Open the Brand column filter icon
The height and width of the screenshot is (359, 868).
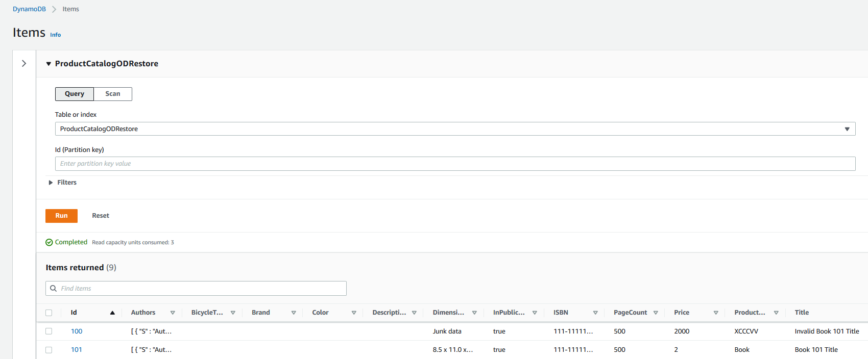[294, 313]
